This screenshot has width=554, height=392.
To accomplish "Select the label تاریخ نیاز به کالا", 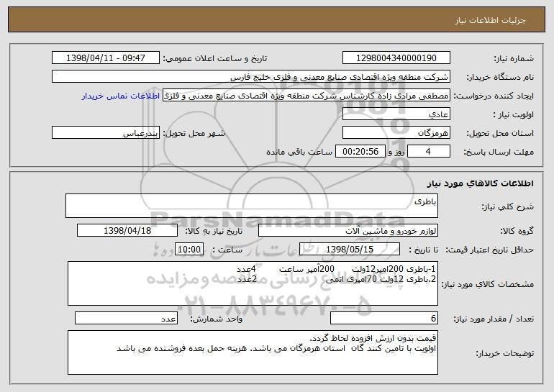I will click(x=214, y=231).
